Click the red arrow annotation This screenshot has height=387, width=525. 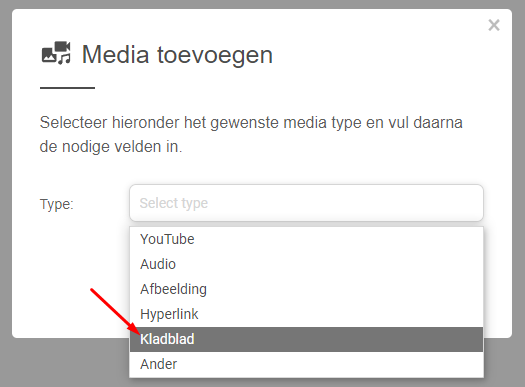click(117, 312)
